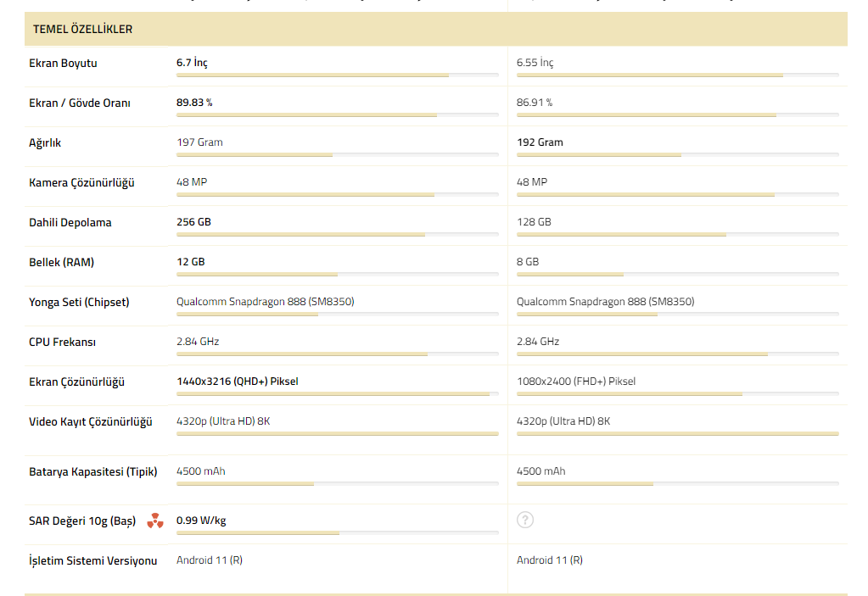This screenshot has height=596, width=868.
Task: Click the progress bar under 6.7 İnç
Action: click(x=338, y=75)
